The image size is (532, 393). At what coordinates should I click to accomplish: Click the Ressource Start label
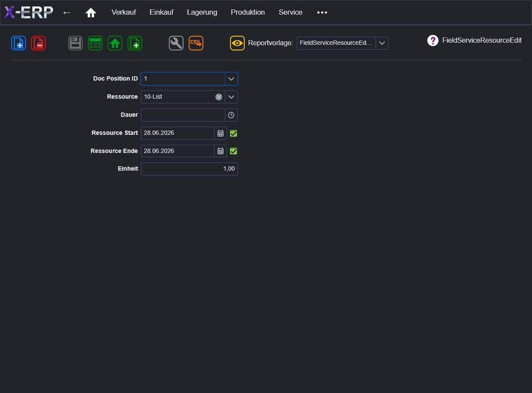point(115,133)
